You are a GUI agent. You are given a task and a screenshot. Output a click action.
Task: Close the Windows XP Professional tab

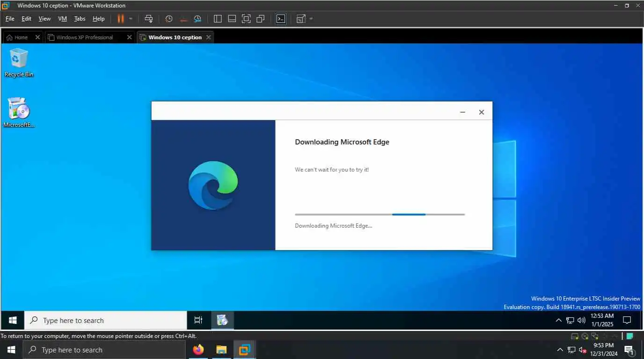point(130,37)
